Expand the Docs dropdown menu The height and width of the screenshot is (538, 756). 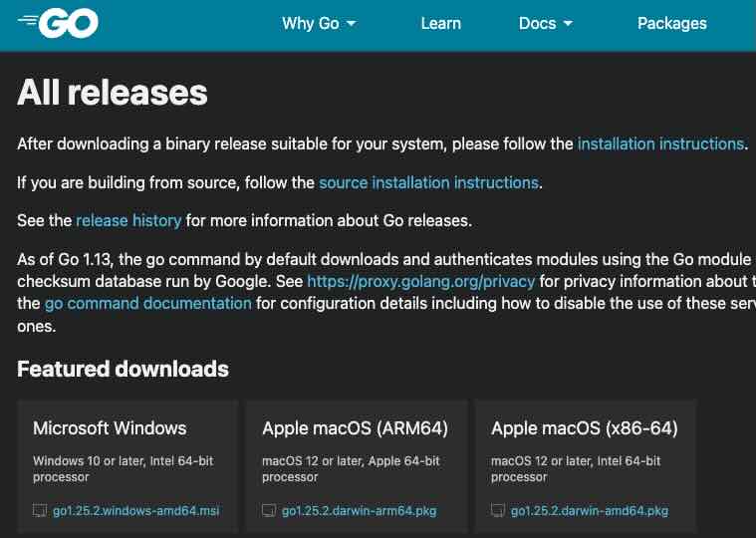click(546, 24)
